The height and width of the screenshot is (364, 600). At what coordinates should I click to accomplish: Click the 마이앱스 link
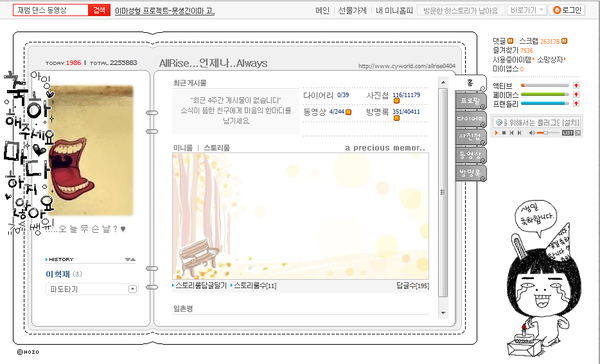(508, 69)
